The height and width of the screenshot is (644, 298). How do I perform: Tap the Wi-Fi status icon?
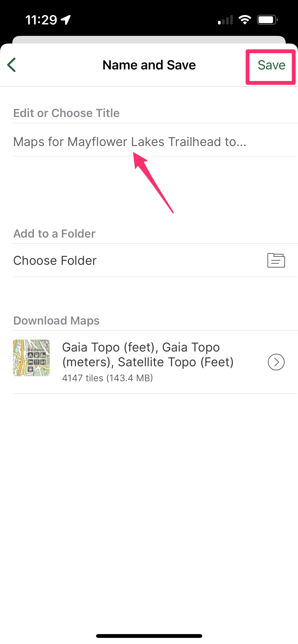[x=245, y=20]
